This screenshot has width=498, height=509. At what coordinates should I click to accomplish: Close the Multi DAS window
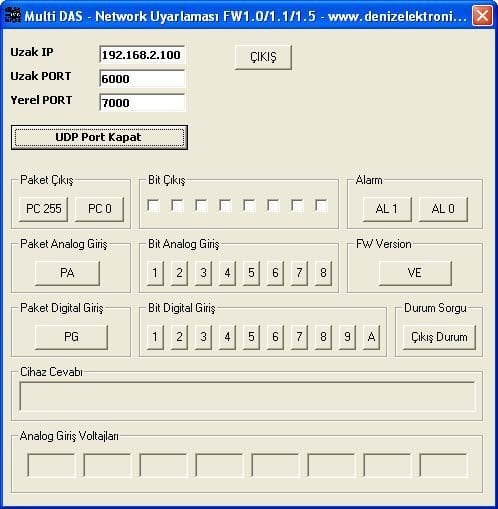click(482, 15)
